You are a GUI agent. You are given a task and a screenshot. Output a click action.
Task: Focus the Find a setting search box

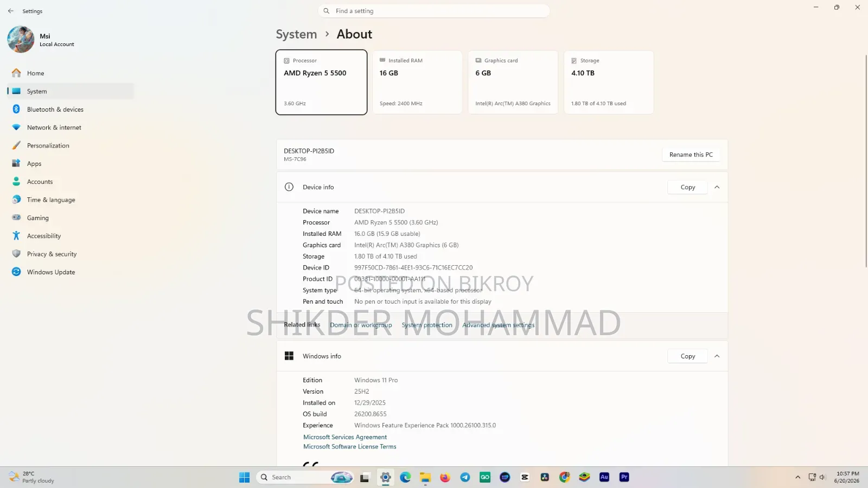coord(433,11)
